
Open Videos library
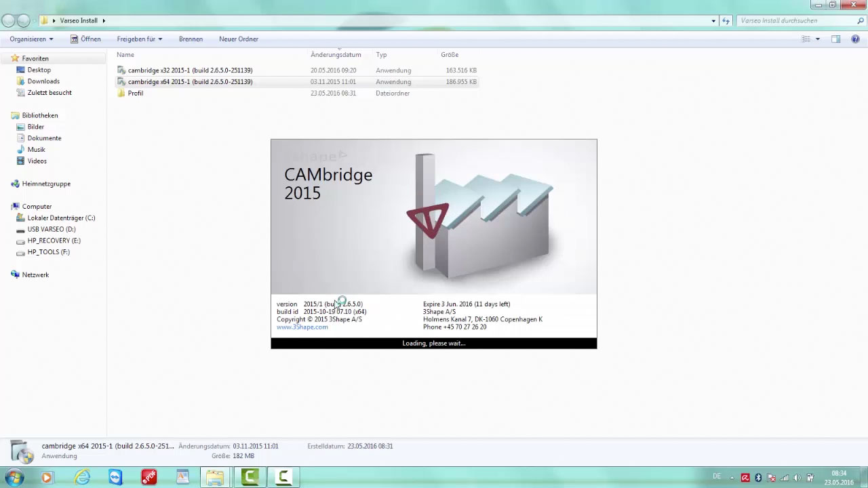tap(37, 161)
